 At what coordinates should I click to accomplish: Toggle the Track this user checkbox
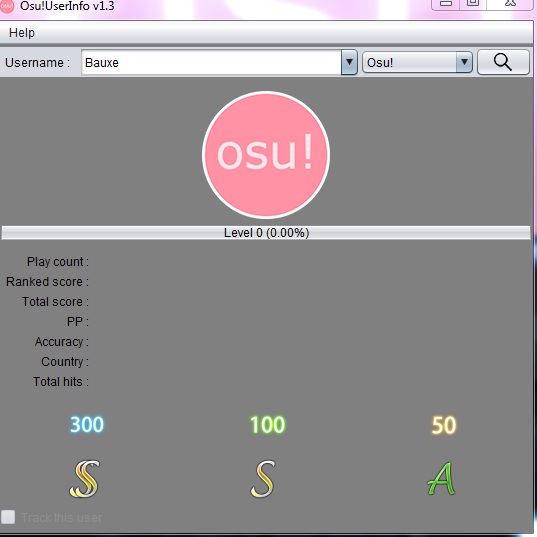(8, 517)
